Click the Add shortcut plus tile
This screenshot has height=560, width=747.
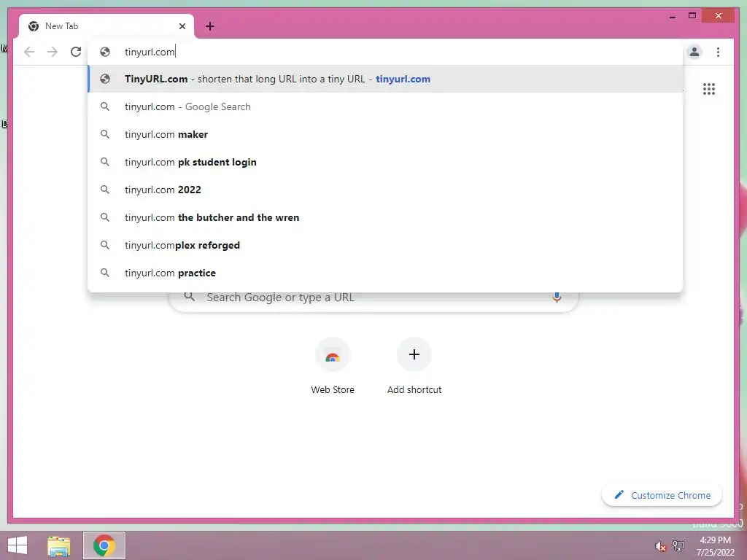tap(414, 366)
